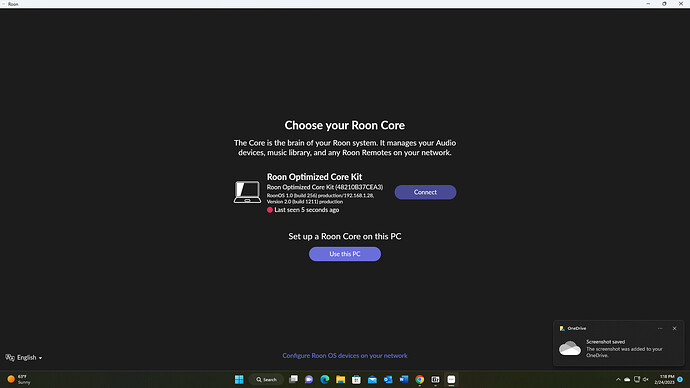Open the weather widget showing Sunny
Screen dimensions: 690x388
pos(19,379)
